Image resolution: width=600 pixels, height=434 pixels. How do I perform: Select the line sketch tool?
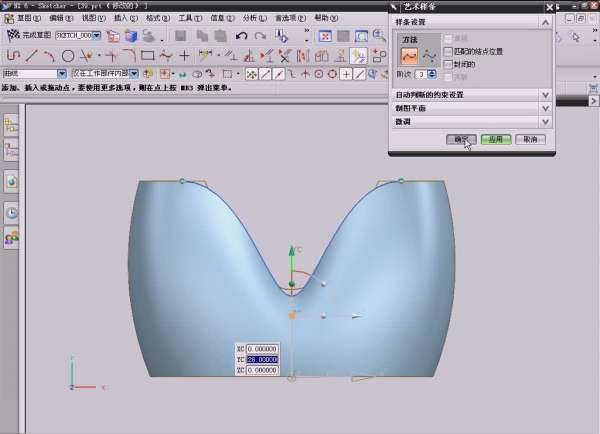tap(32, 56)
